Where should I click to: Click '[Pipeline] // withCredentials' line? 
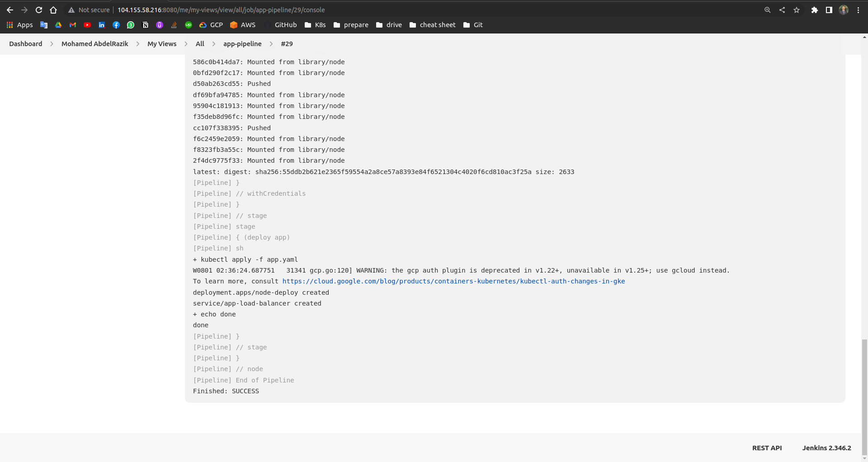[249, 193]
